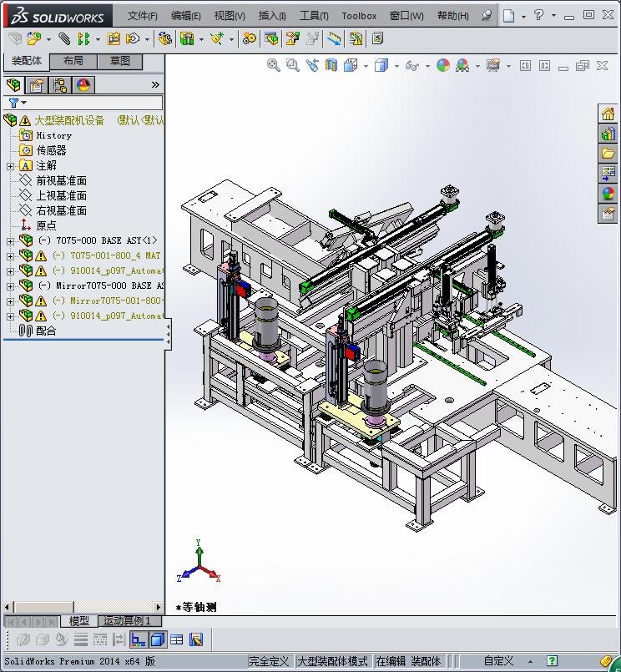Image resolution: width=621 pixels, height=672 pixels.
Task: Open the SolidWorks Resources home icon
Action: coord(608,114)
